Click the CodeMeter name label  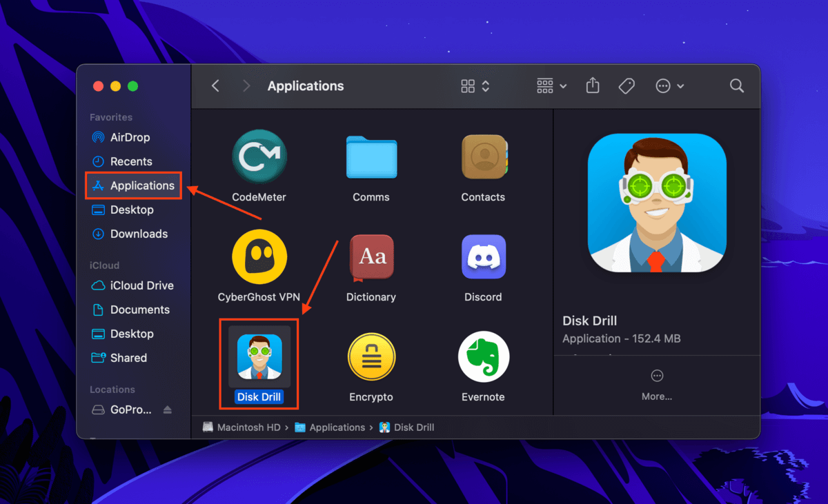(259, 197)
